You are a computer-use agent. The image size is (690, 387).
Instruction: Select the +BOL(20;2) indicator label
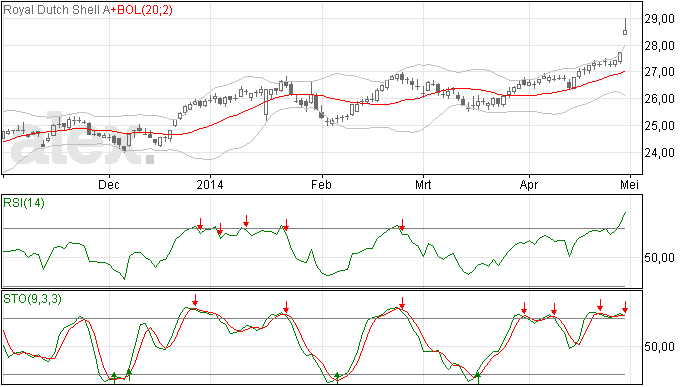(x=141, y=10)
